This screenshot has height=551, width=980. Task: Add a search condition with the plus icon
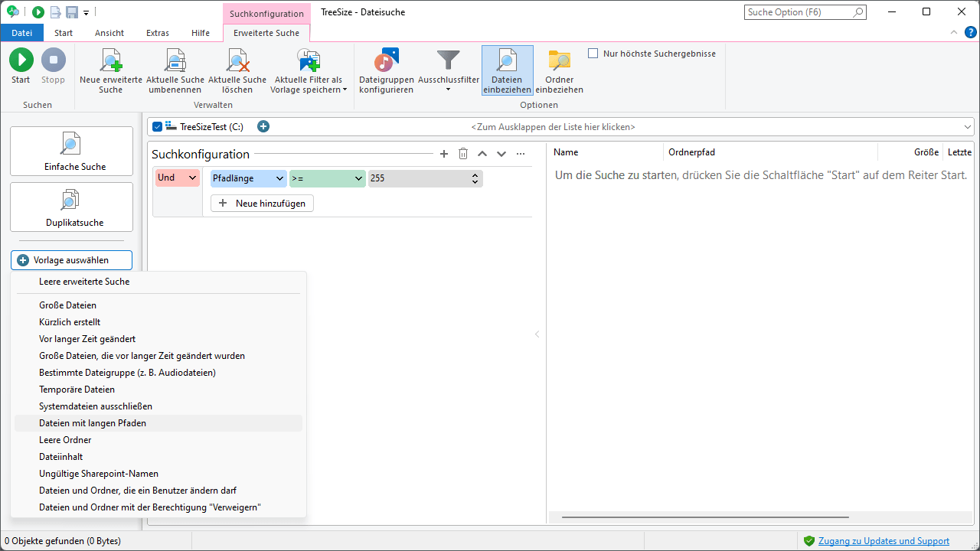point(444,154)
